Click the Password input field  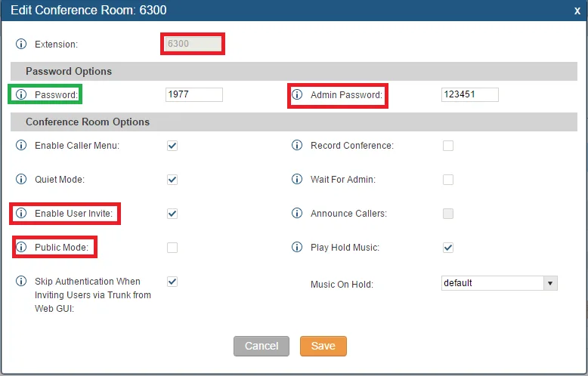(x=193, y=95)
